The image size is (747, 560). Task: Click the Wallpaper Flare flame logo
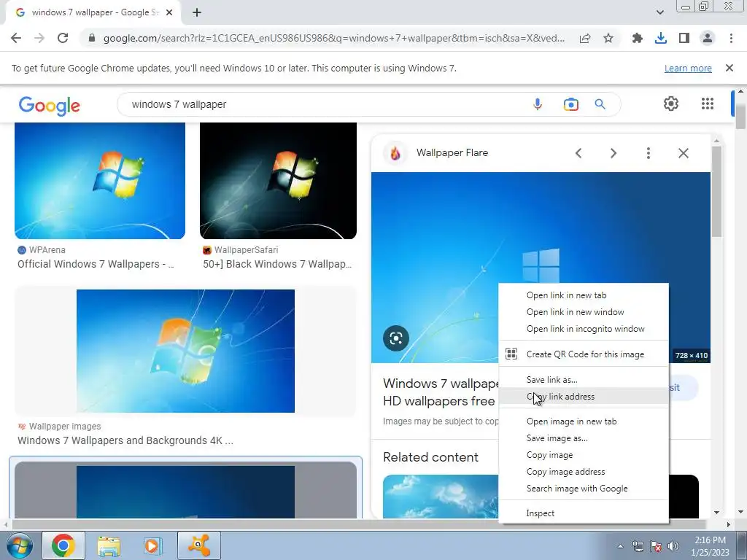tap(395, 153)
